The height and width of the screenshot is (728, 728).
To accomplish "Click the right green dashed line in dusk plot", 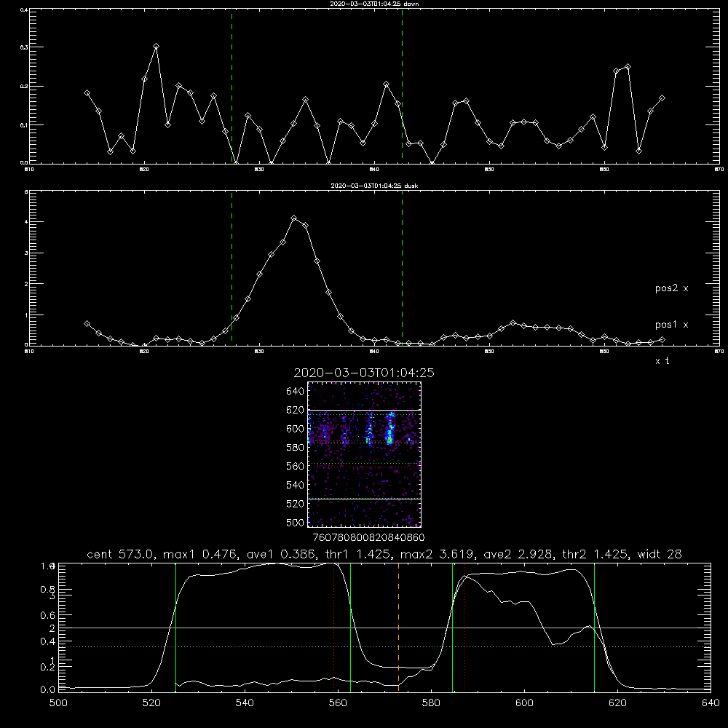I will [402, 269].
